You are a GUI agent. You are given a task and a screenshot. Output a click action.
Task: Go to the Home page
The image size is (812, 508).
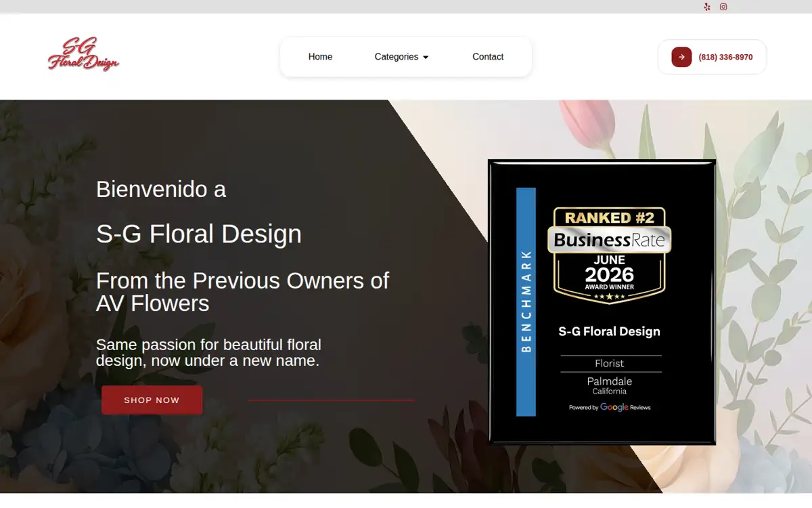320,57
